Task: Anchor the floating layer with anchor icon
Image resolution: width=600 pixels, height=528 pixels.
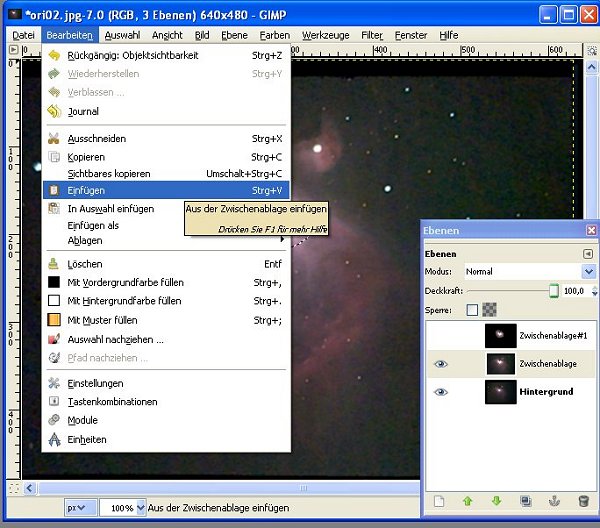Action: pos(554,501)
